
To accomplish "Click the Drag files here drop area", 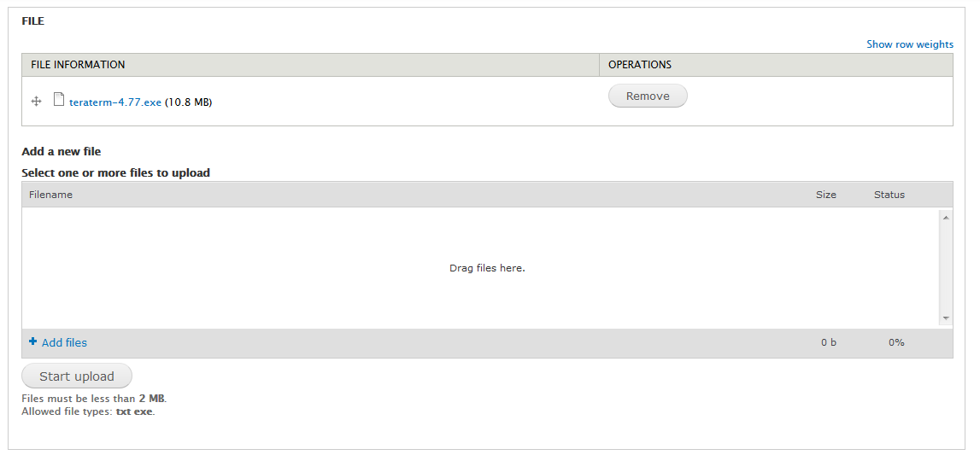I will pyautogui.click(x=481, y=268).
